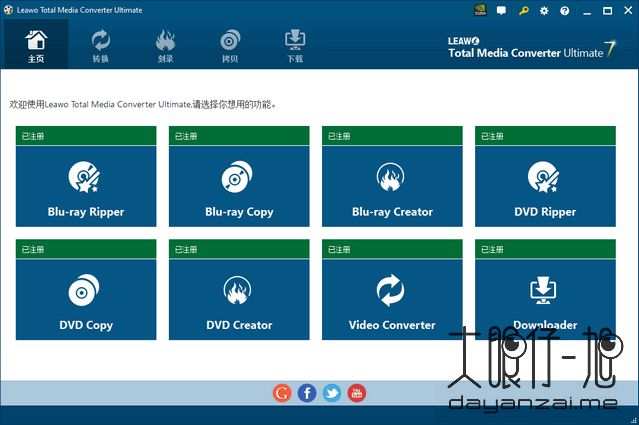
Task: Click the key registration icon
Action: tap(523, 11)
